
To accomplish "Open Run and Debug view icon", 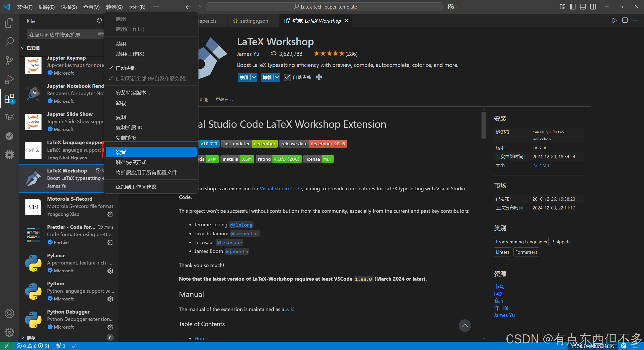I will pyautogui.click(x=9, y=79).
